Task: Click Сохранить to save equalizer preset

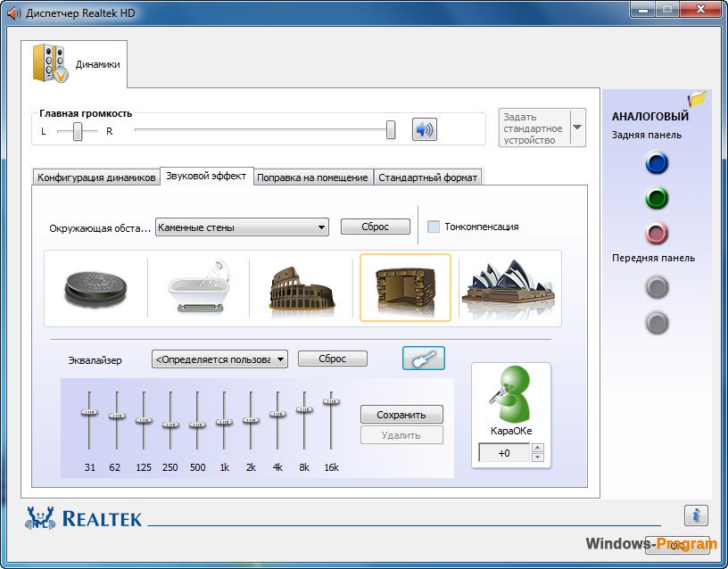Action: pyautogui.click(x=401, y=415)
